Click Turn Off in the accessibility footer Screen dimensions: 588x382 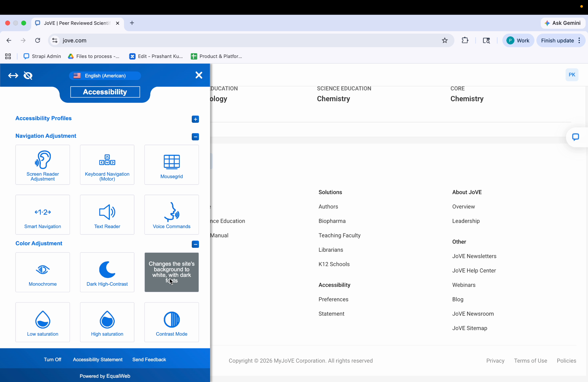53,359
